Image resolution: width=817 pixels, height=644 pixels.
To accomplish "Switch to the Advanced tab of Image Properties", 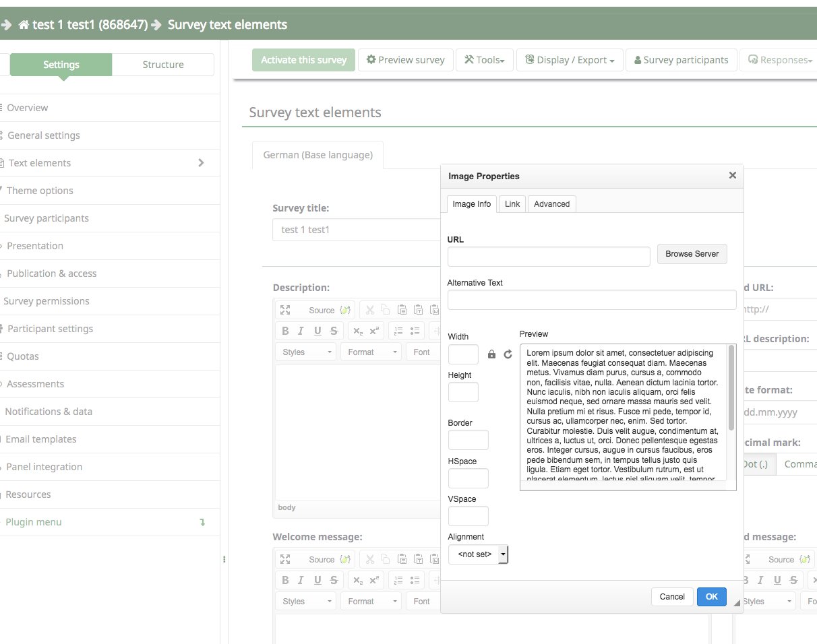I will coord(551,204).
